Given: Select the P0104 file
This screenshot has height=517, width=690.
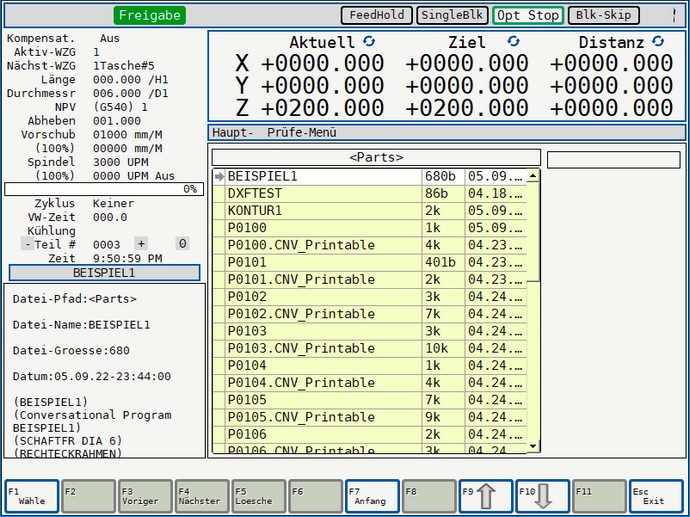Looking at the screenshot, I should pyautogui.click(x=370, y=365).
